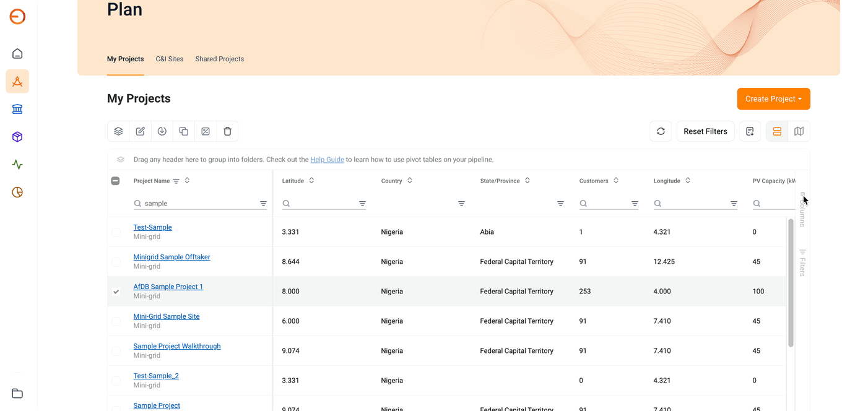Switch to map view icon
The image size is (868, 411).
pos(799,131)
